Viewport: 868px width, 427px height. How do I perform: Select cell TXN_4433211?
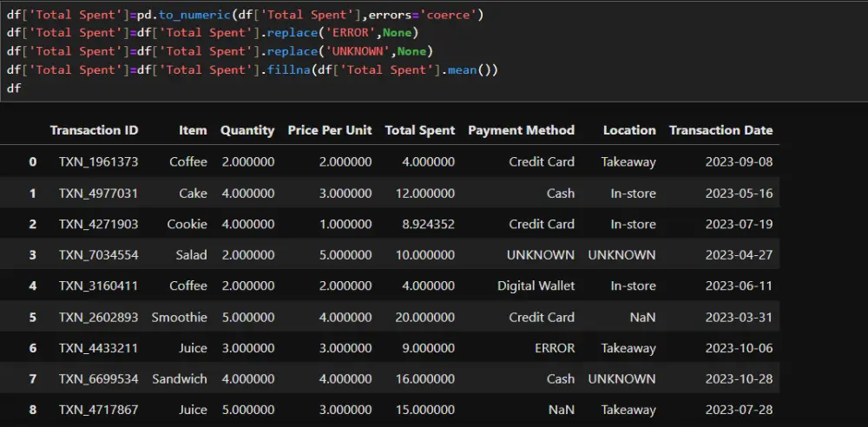point(99,348)
